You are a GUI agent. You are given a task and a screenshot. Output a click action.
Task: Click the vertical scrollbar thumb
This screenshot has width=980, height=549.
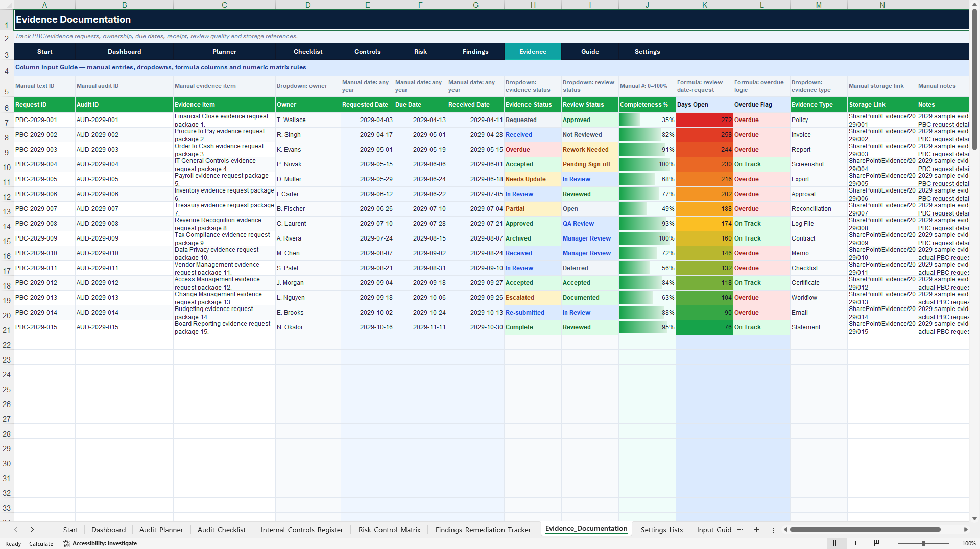(974, 79)
